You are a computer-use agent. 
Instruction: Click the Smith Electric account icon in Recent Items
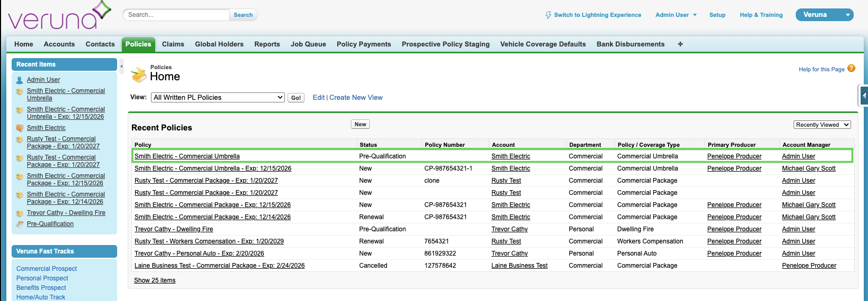pos(20,128)
